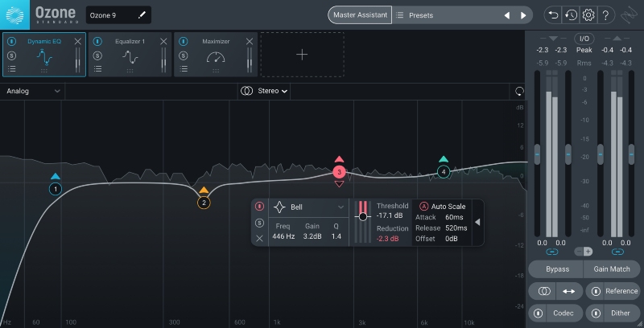Click the help question mark icon

606,14
